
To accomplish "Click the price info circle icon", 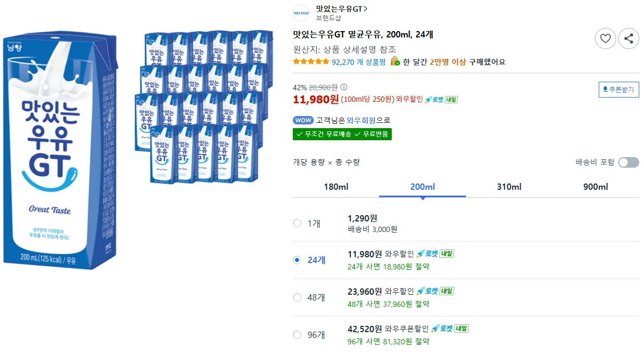I will 344,87.
